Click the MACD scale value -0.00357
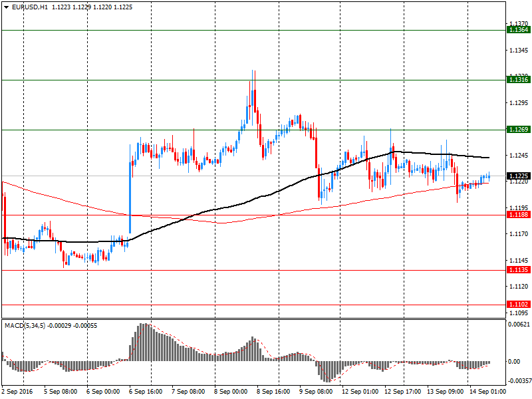 519,381
